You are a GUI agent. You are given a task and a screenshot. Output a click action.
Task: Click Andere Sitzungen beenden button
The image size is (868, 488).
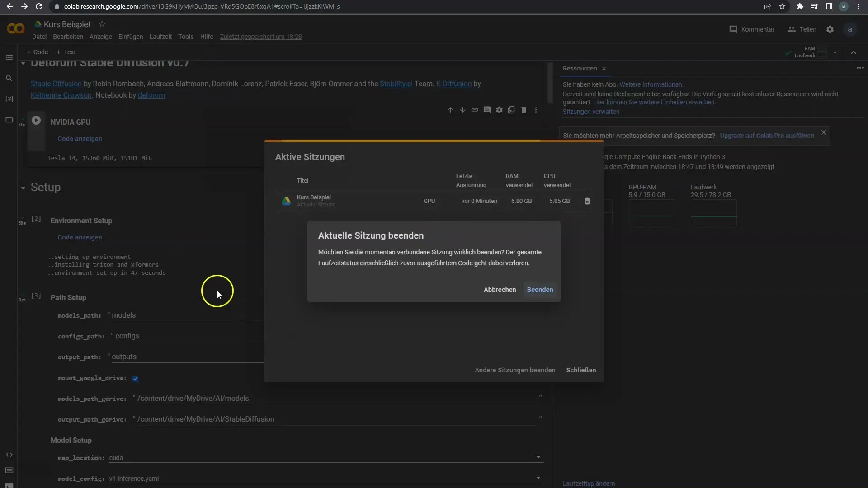click(515, 370)
